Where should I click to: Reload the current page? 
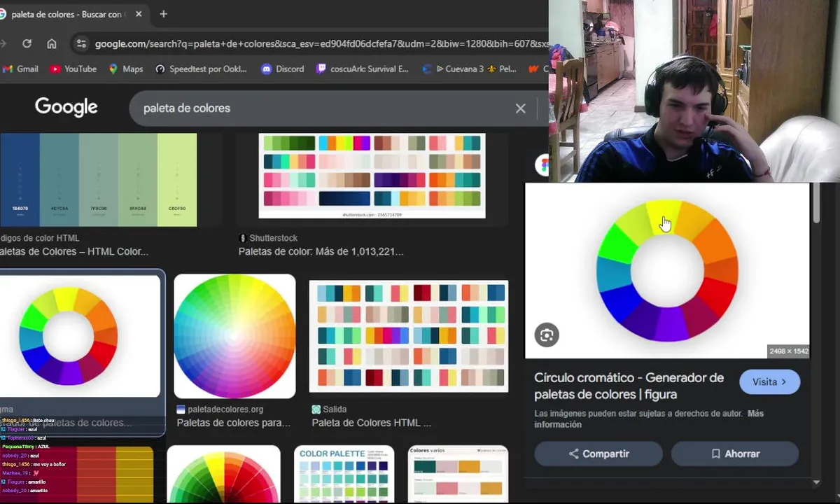27,43
